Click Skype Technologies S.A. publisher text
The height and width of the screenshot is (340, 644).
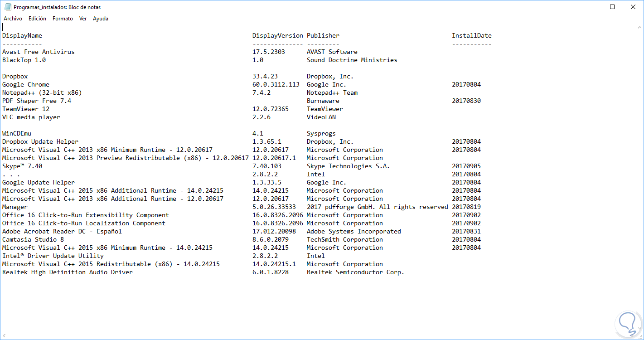(x=349, y=166)
